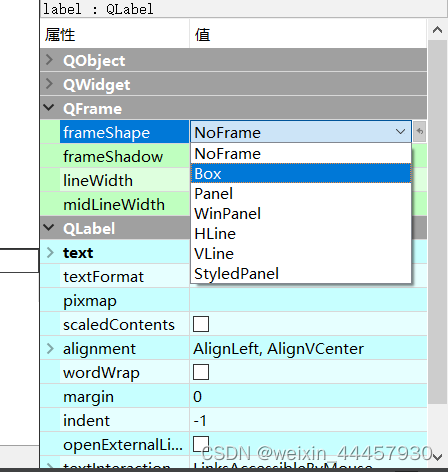
Task: Collapse the QFrame property group
Action: (x=49, y=108)
